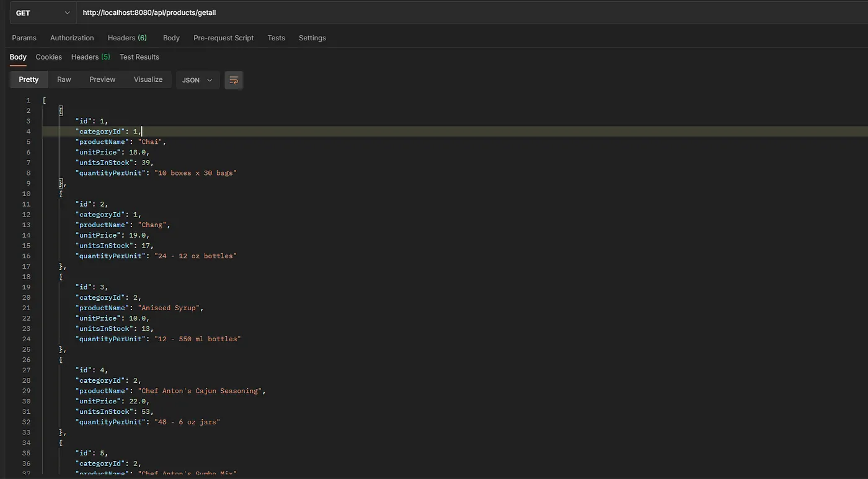
Task: Click "24 - 12 oz bottles" value
Action: (195, 256)
